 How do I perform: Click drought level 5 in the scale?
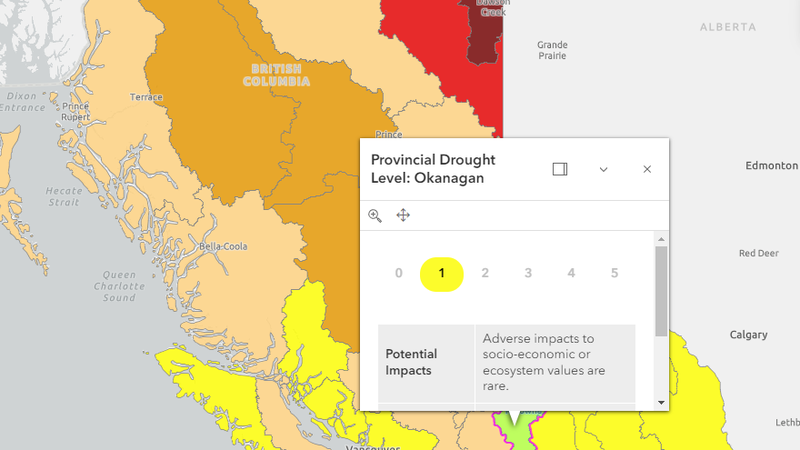(614, 273)
